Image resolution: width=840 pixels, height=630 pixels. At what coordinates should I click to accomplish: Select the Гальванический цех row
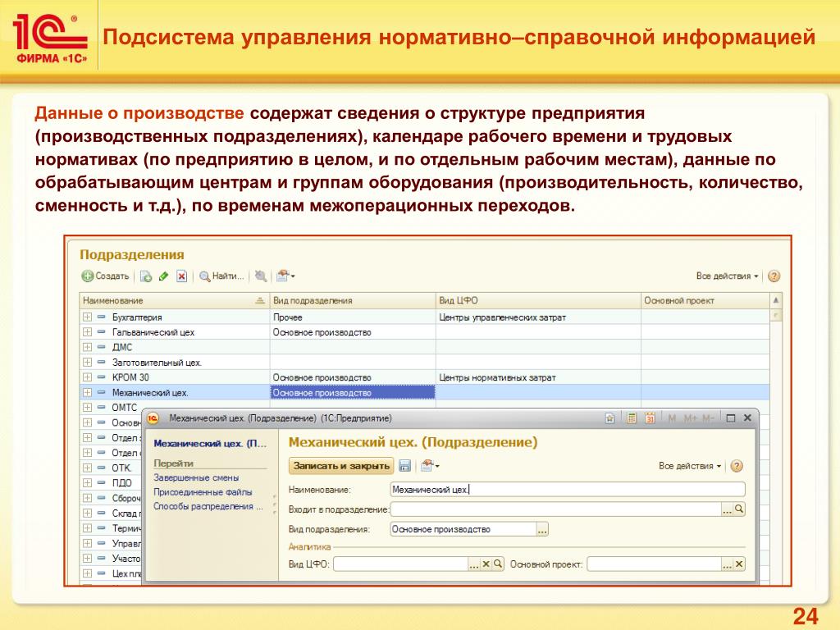tap(153, 332)
